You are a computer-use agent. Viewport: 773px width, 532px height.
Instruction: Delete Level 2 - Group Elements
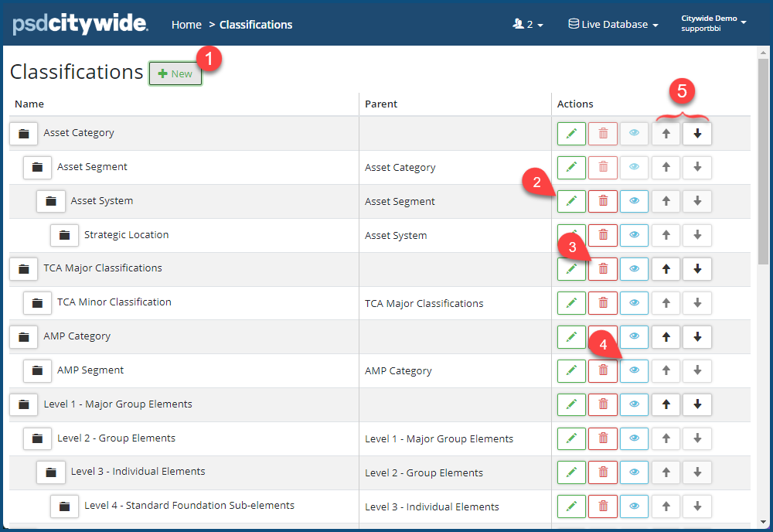(x=603, y=438)
